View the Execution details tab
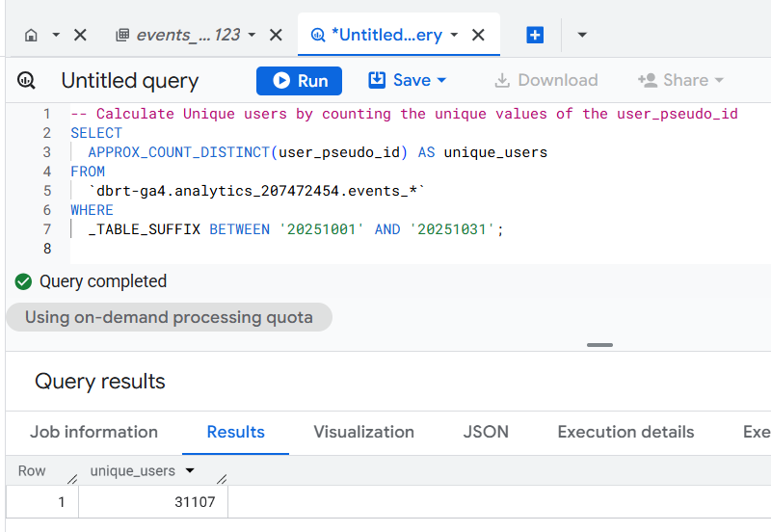This screenshot has height=532, width=771. point(625,432)
